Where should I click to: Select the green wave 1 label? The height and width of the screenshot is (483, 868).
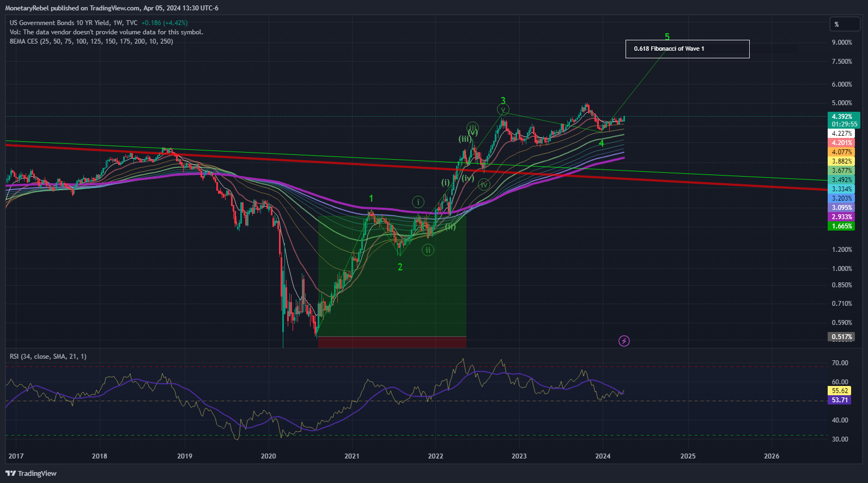[x=371, y=198]
